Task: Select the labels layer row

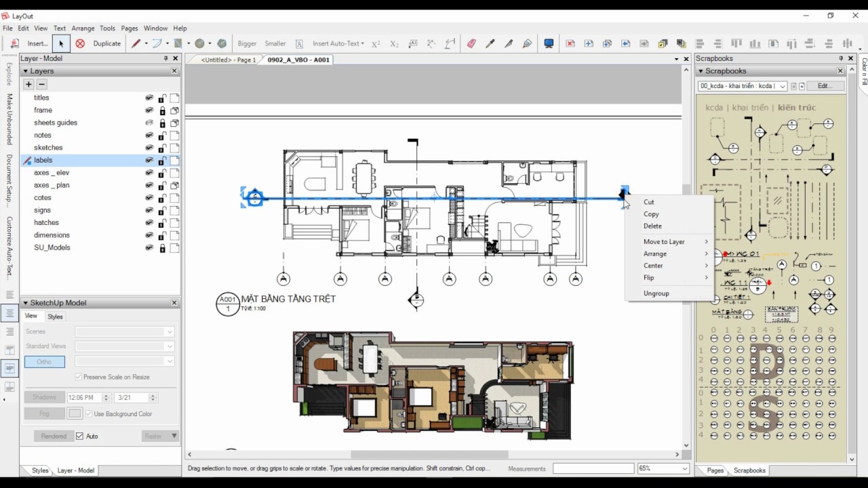Action: pos(100,160)
